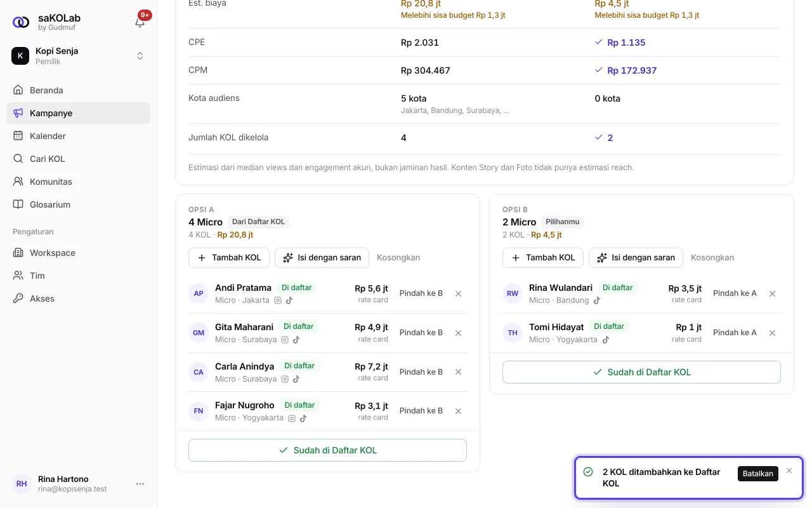Click the saKOLab logo

point(21,22)
